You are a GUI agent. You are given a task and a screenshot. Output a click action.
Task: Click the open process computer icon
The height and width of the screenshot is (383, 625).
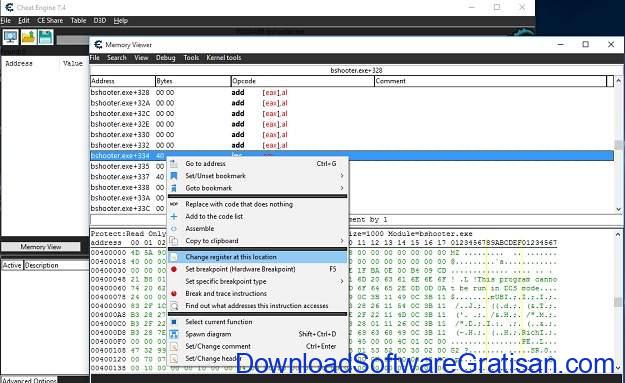(x=10, y=37)
